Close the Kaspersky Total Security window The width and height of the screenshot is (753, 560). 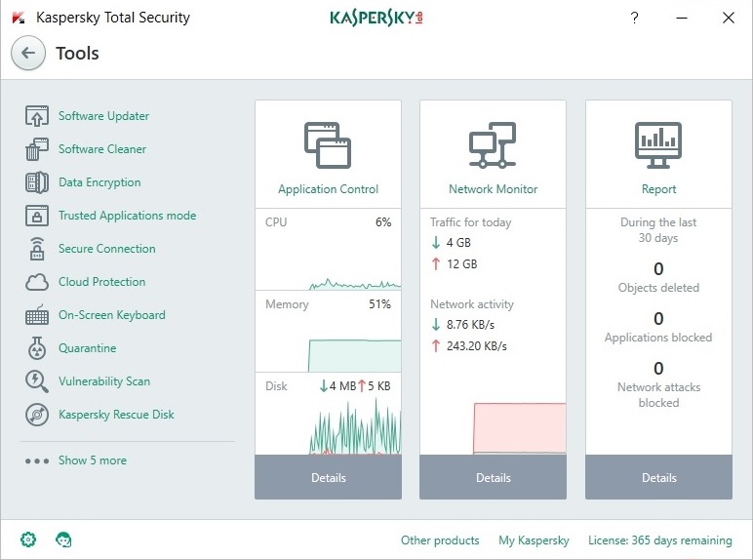[x=729, y=18]
